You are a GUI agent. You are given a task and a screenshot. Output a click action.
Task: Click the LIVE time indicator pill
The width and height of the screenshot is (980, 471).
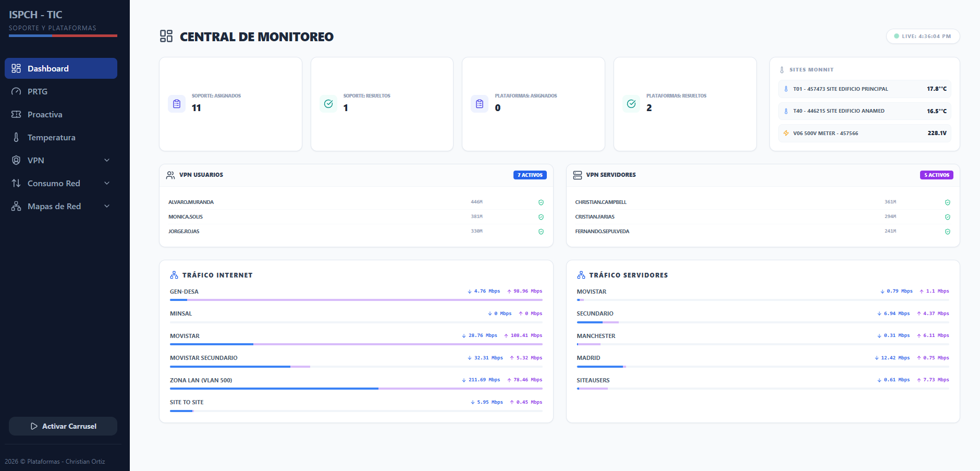(923, 37)
